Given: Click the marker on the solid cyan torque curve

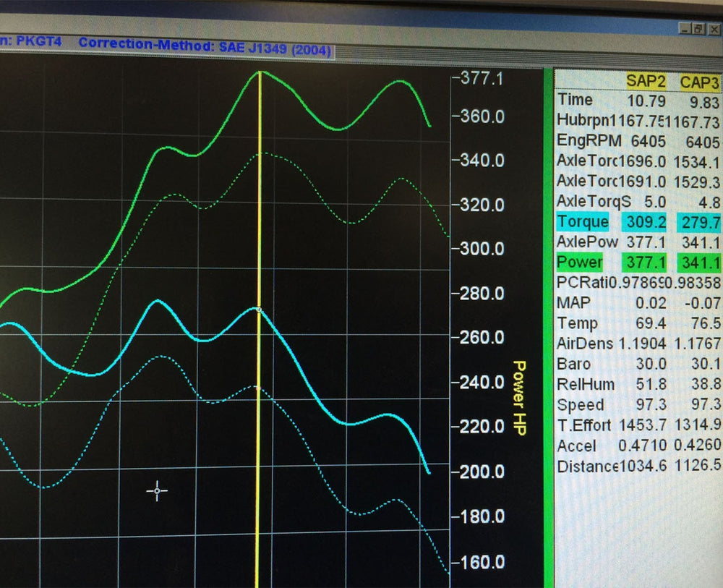Looking at the screenshot, I should 259,309.
